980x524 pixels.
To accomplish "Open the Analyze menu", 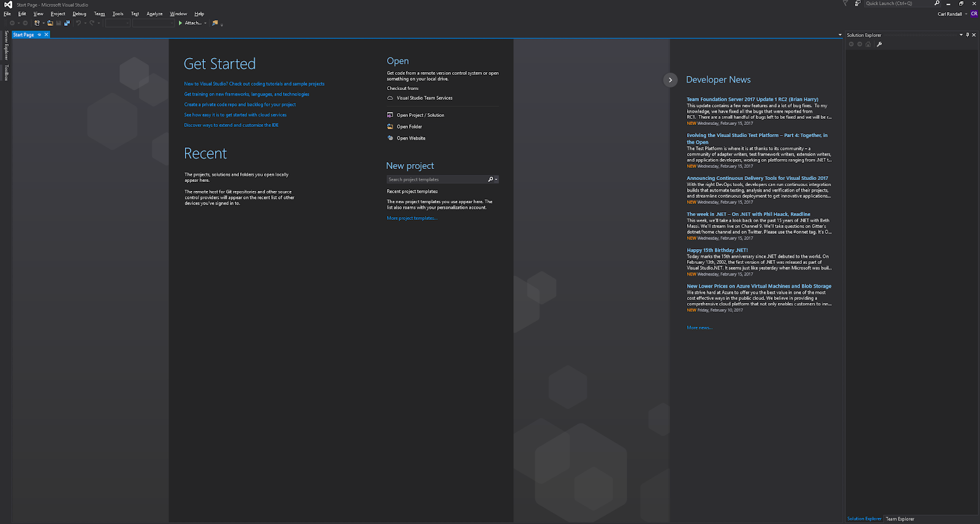I will coord(154,13).
